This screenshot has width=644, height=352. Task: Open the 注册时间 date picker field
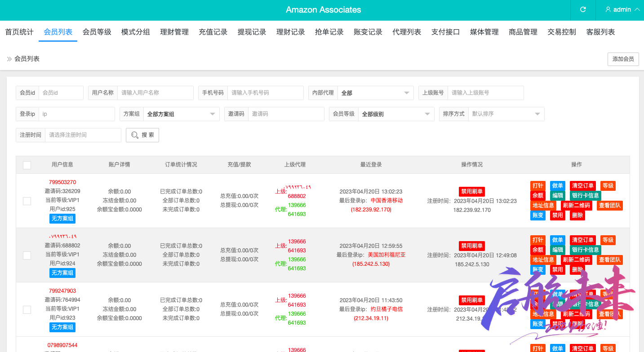(x=83, y=135)
